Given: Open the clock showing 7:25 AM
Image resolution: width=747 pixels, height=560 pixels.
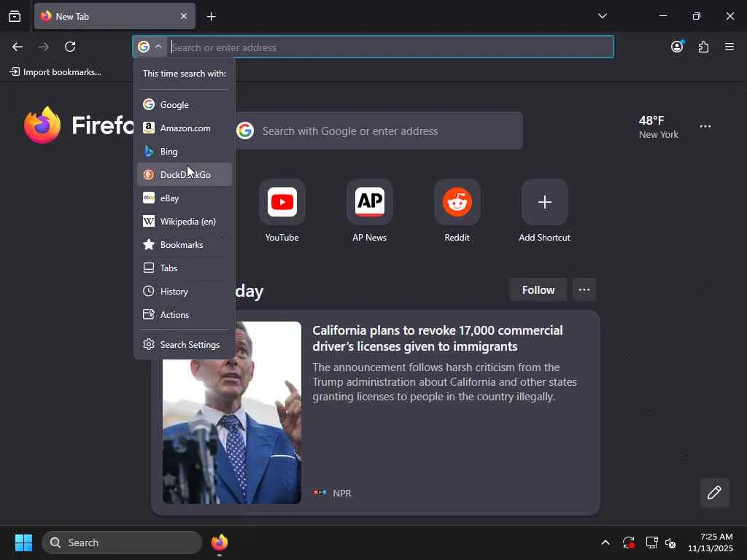Looking at the screenshot, I should (710, 542).
